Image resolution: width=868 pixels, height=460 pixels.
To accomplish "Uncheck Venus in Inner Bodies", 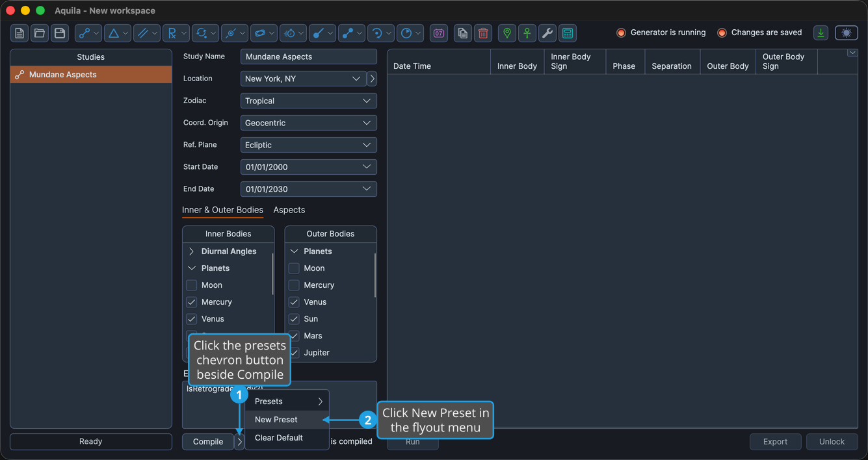I will [x=191, y=319].
